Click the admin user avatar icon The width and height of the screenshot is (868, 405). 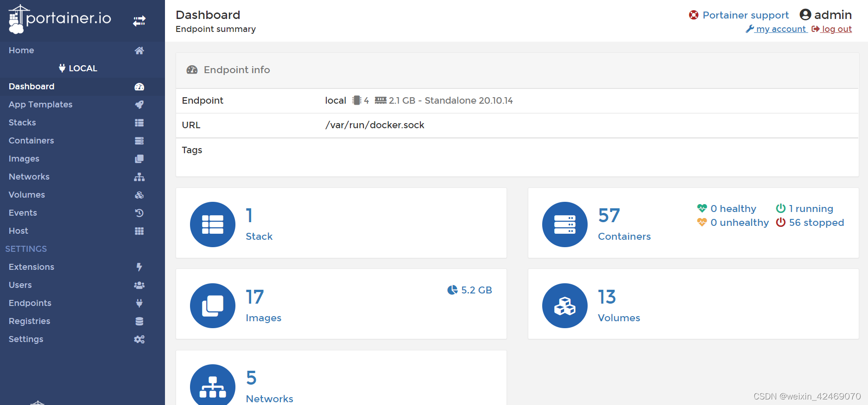pos(805,15)
